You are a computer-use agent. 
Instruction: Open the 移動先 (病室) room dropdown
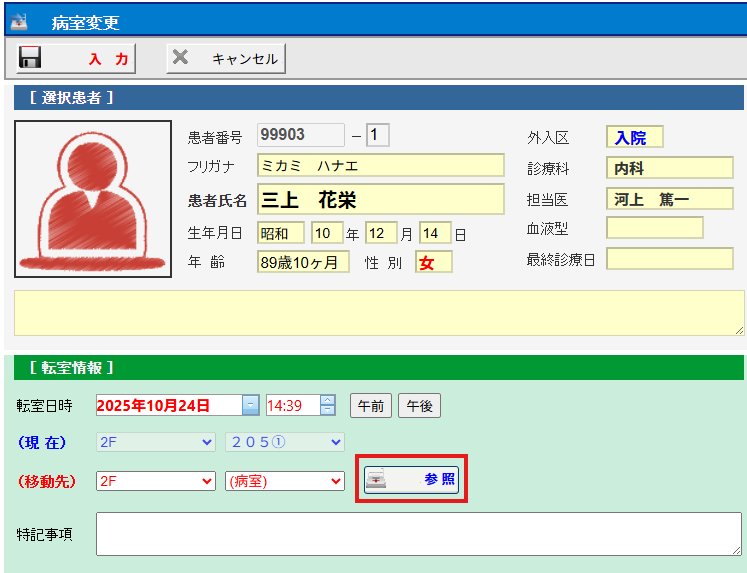285,481
